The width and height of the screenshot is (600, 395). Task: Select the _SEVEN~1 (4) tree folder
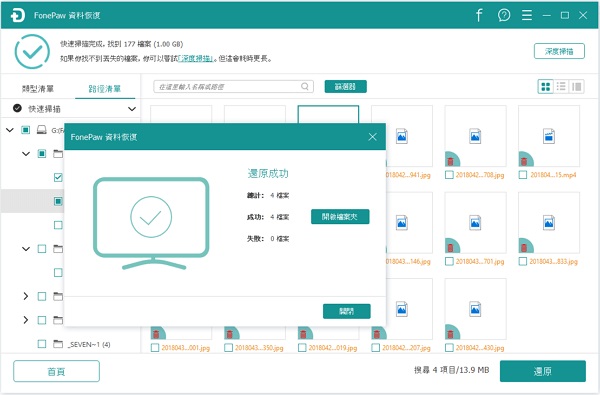point(89,344)
